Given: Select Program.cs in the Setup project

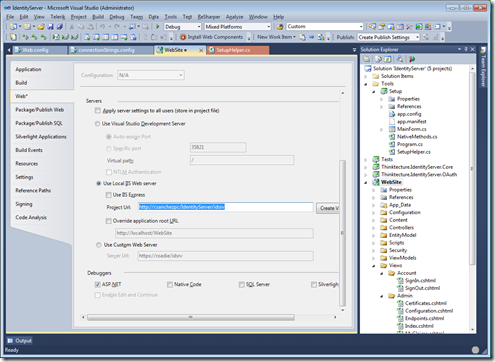Looking at the screenshot, I should 409,144.
